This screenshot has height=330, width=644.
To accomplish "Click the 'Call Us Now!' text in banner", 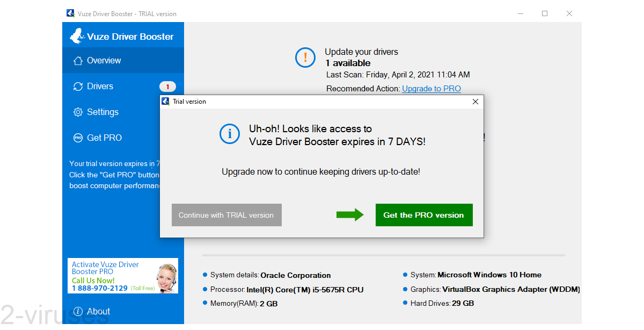I will pos(93,281).
